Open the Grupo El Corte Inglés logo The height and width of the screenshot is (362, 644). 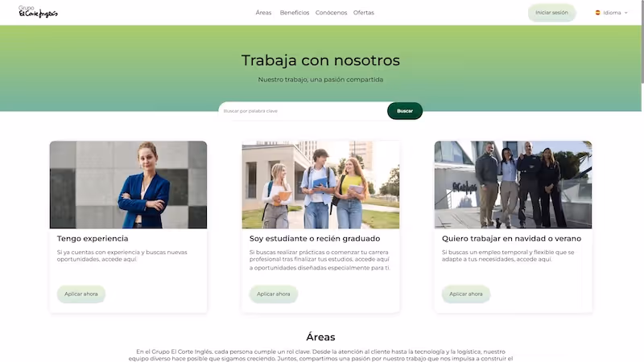point(38,12)
